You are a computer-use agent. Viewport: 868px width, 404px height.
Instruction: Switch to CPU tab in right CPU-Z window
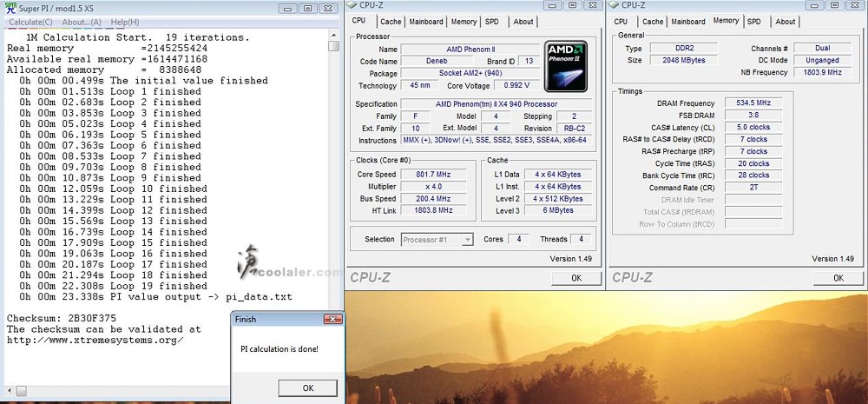[x=621, y=22]
